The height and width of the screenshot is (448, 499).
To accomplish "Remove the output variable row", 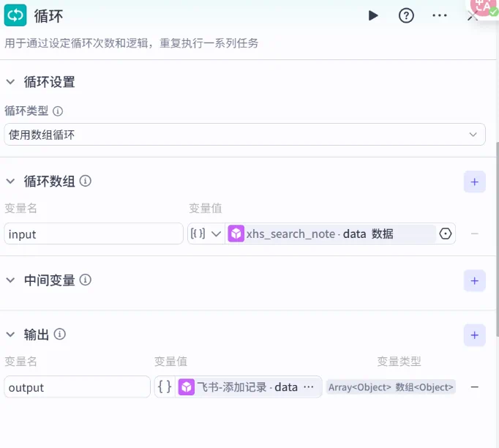I will [x=474, y=387].
